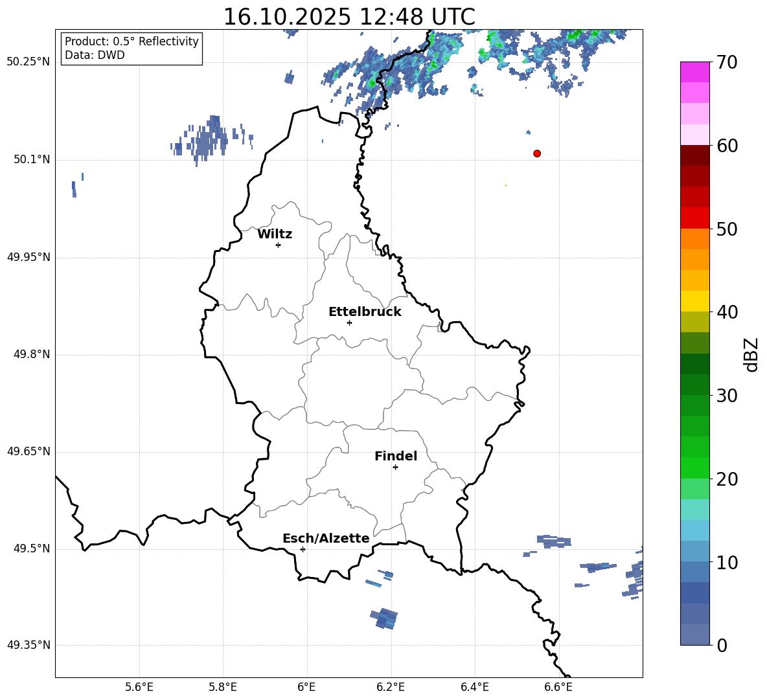Screen dimensions: 767x700
Task: Click the Esch/Alzette station cross marker
Action: [303, 549]
